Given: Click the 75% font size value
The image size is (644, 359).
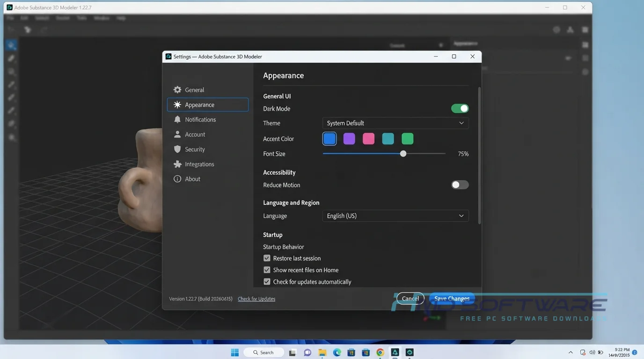Looking at the screenshot, I should (x=463, y=154).
